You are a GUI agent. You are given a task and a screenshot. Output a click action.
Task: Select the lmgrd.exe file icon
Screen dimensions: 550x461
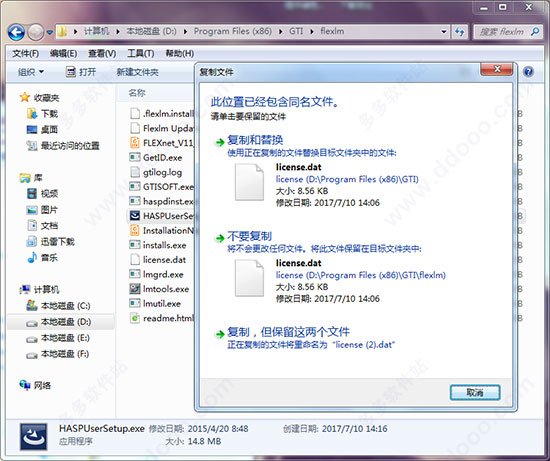click(135, 274)
